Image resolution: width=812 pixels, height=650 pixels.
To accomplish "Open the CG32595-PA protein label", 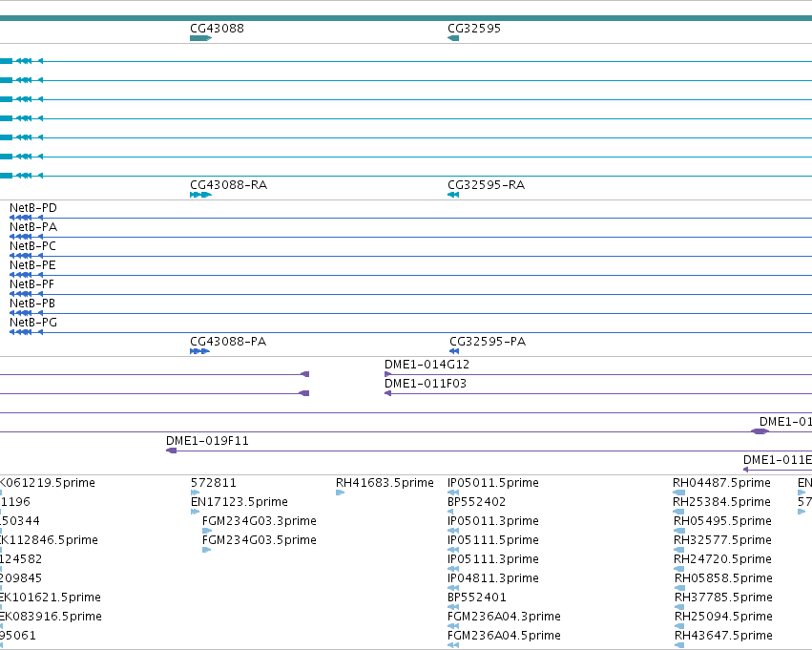I will pyautogui.click(x=488, y=342).
